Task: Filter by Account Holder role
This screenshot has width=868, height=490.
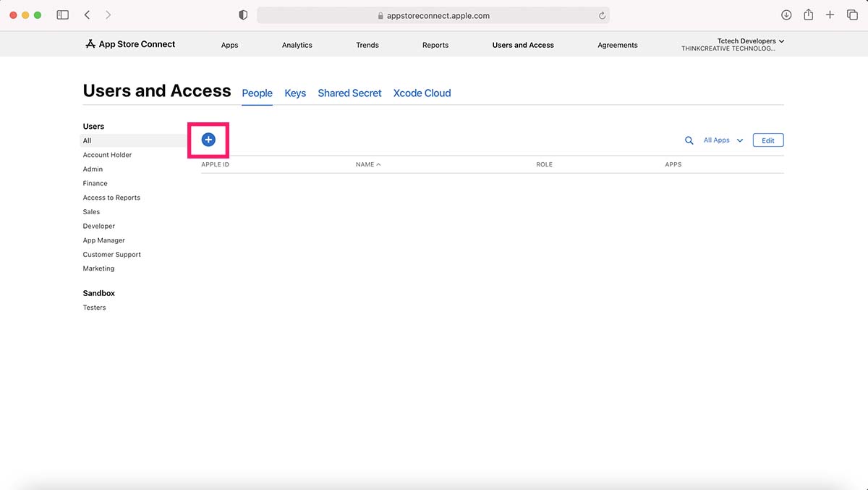Action: [107, 155]
